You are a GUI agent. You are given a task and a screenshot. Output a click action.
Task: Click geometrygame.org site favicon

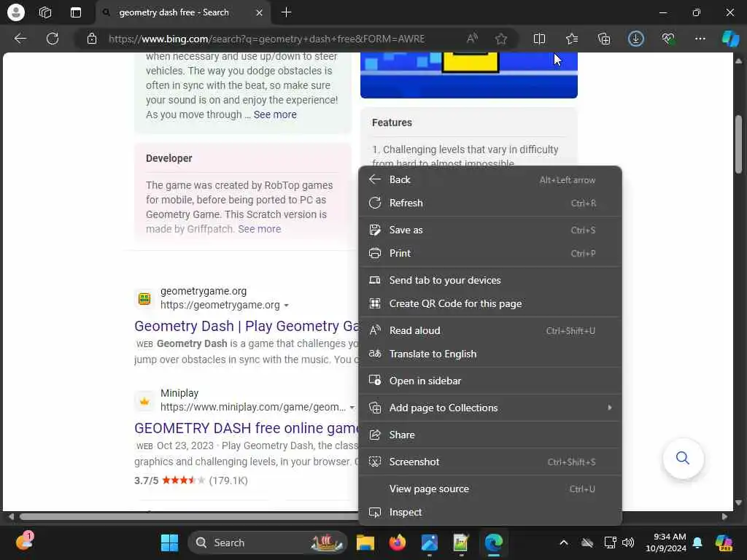tap(144, 298)
